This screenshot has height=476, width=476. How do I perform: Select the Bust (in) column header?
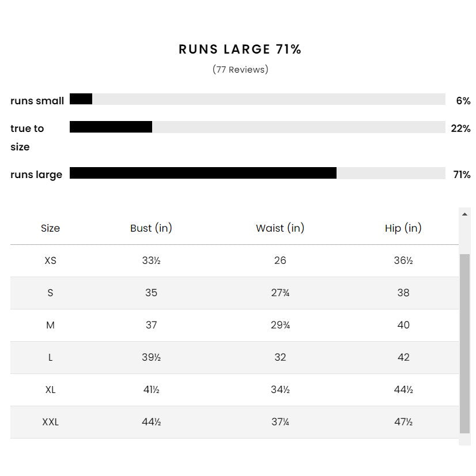tap(151, 228)
